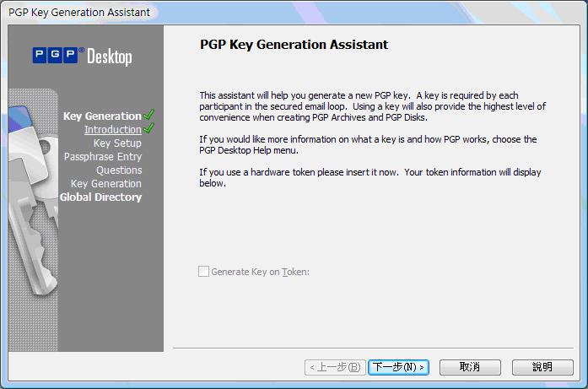588x389 pixels.
Task: Select Key Generation step below Questions
Action: pyautogui.click(x=105, y=184)
